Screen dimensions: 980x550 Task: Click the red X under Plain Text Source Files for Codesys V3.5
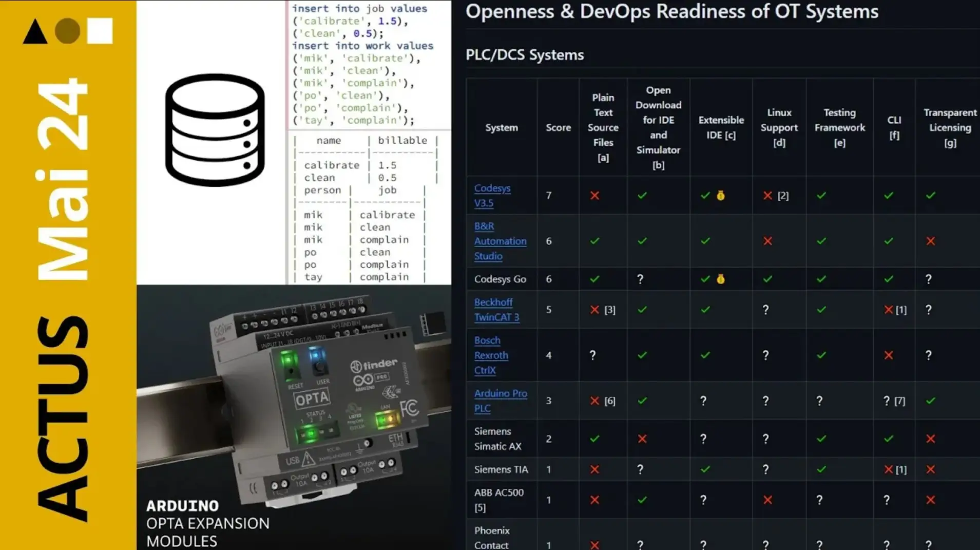(594, 196)
